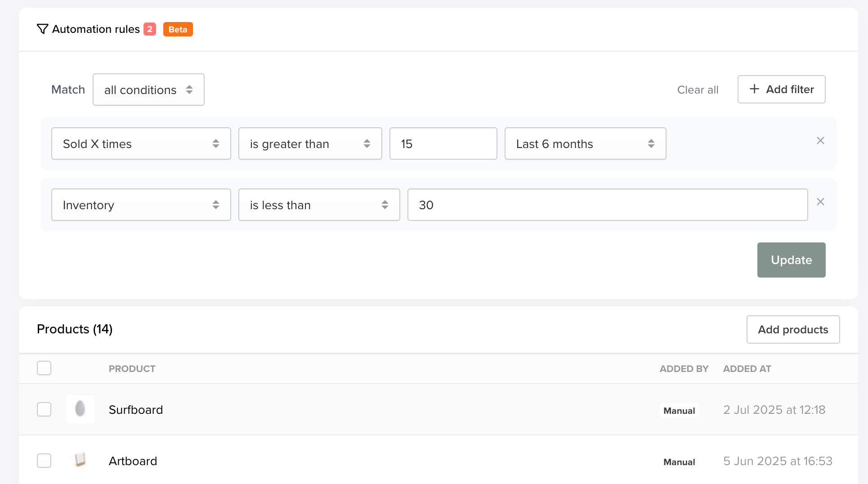The image size is (868, 484).
Task: Open the is greater than operator dropdown
Action: click(x=310, y=143)
